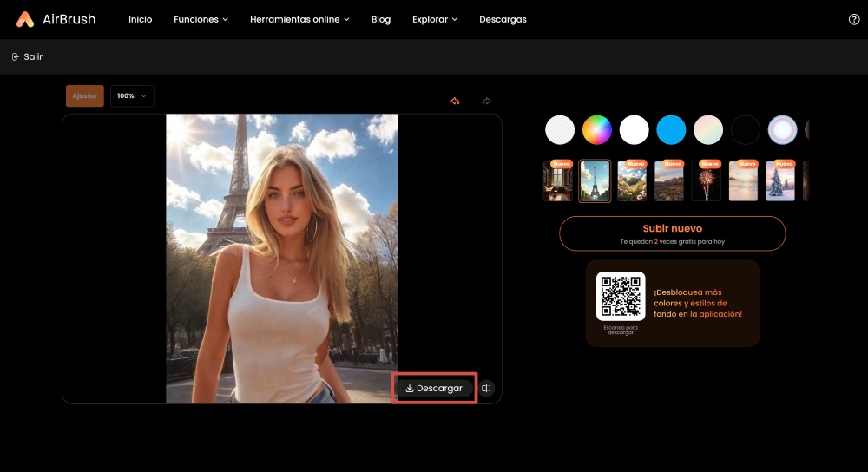The image size is (868, 472).
Task: Click the edited portrait in the canvas
Action: (282, 259)
